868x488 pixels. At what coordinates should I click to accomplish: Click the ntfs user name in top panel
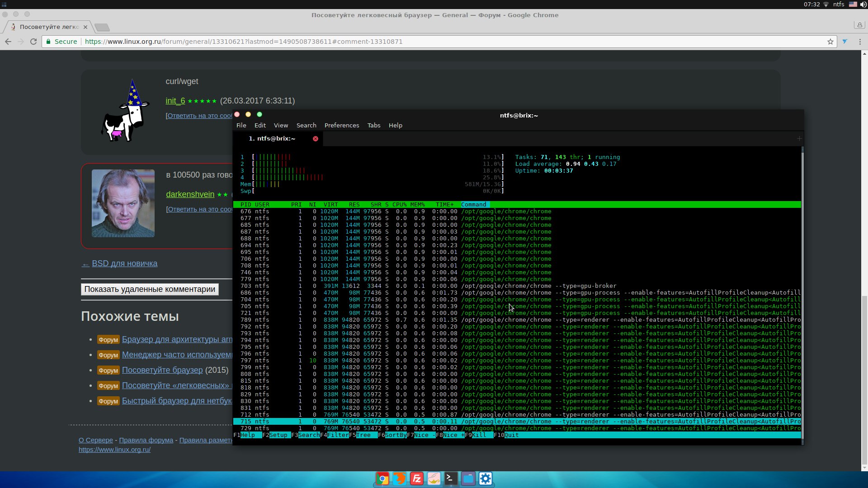point(839,4)
